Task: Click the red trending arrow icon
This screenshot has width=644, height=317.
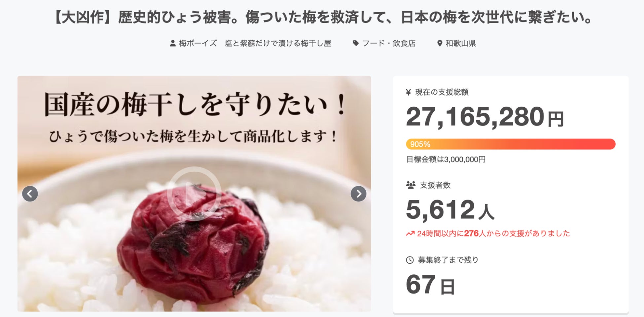Action: (x=410, y=234)
